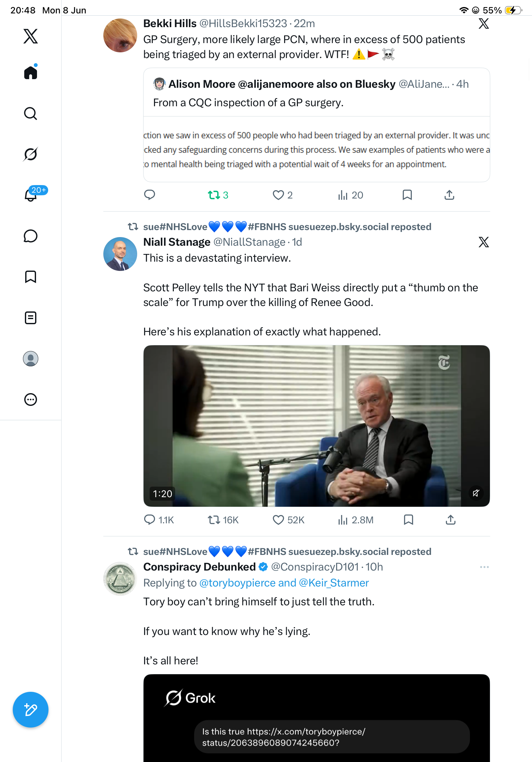Open the Bookmarks tab in the sidebar

pyautogui.click(x=31, y=277)
